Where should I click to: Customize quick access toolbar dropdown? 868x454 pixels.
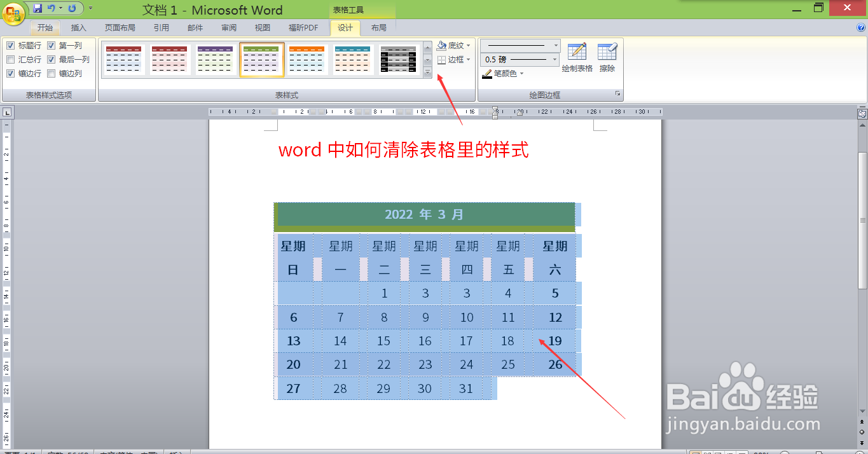[x=90, y=8]
